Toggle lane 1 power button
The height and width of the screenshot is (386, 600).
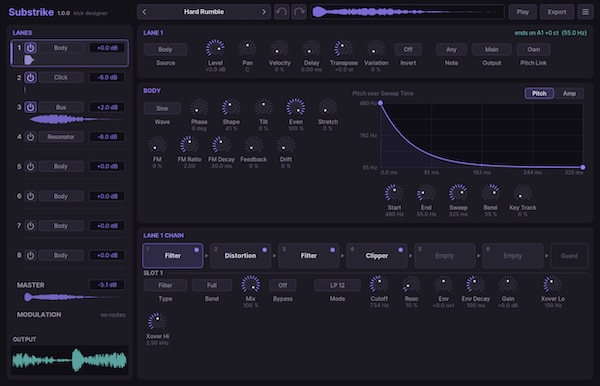click(x=31, y=48)
